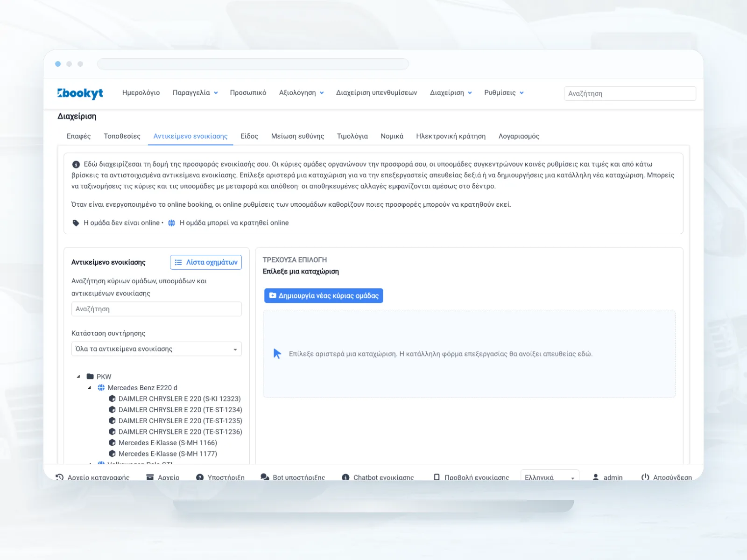Open the Προβολή ενοικίασης link
This screenshot has height=560, width=747.
(471, 477)
